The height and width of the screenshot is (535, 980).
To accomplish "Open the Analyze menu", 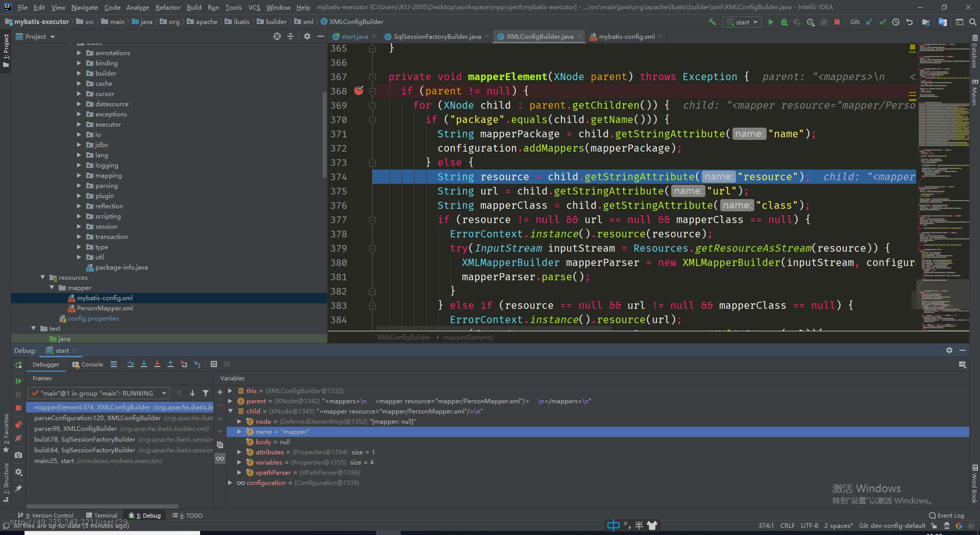I will click(137, 7).
